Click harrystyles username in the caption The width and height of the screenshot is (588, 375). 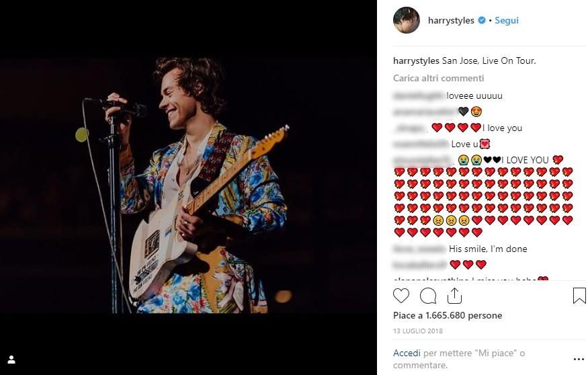pyautogui.click(x=416, y=61)
